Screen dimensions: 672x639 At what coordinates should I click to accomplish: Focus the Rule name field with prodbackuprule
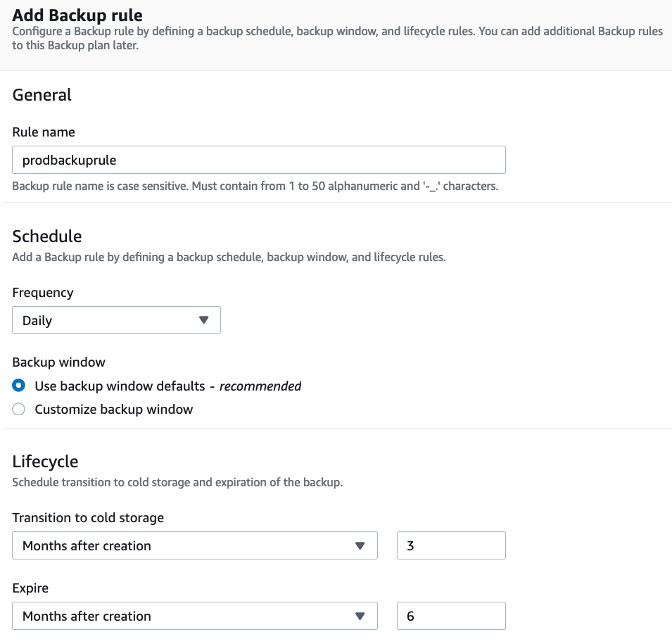pos(258,160)
